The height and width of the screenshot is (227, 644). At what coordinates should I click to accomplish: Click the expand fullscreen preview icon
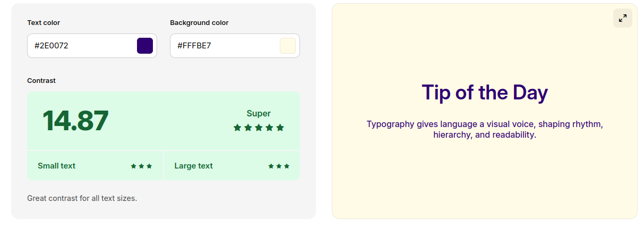click(622, 18)
